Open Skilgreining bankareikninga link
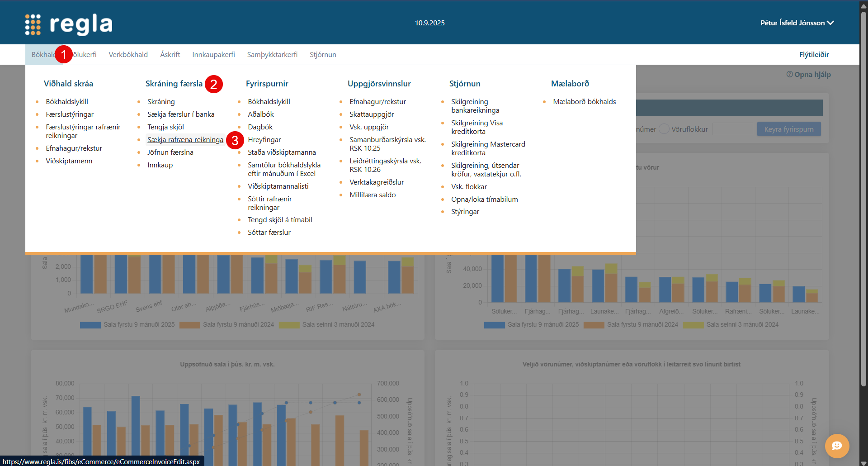Viewport: 868px width, 466px height. [475, 106]
